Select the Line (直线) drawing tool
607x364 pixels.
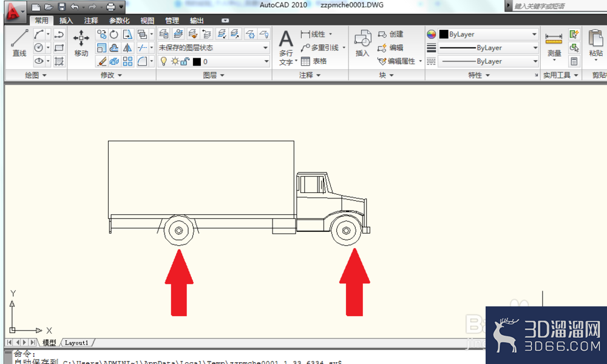(x=19, y=42)
